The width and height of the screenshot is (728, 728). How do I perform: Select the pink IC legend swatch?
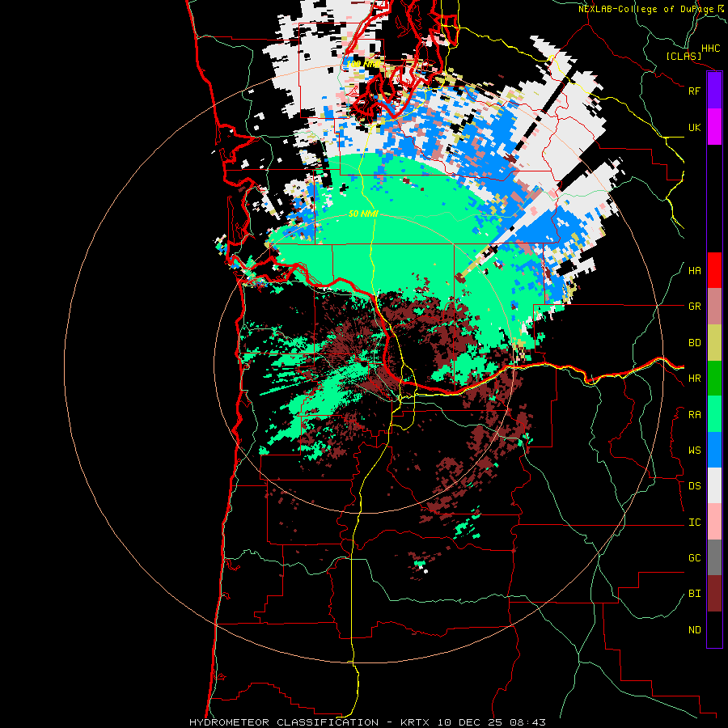point(714,522)
